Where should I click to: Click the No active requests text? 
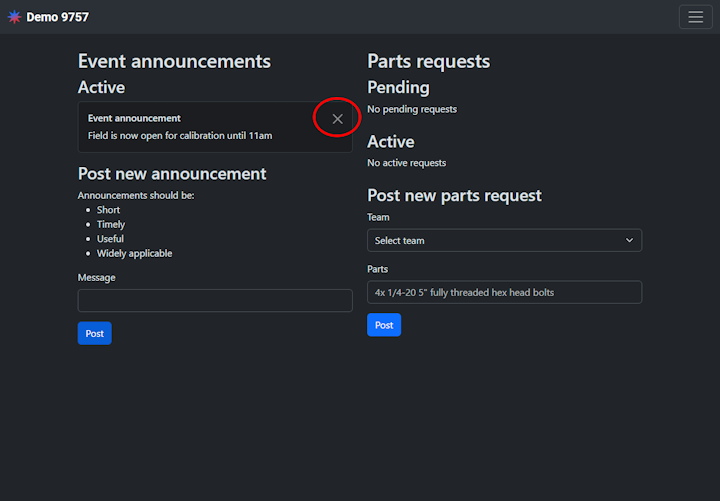pos(407,162)
